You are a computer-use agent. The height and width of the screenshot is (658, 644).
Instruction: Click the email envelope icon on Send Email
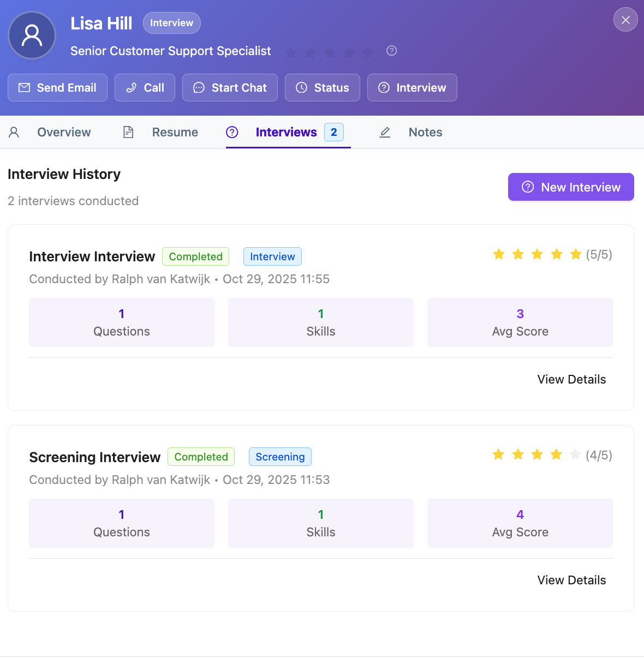[x=24, y=87]
